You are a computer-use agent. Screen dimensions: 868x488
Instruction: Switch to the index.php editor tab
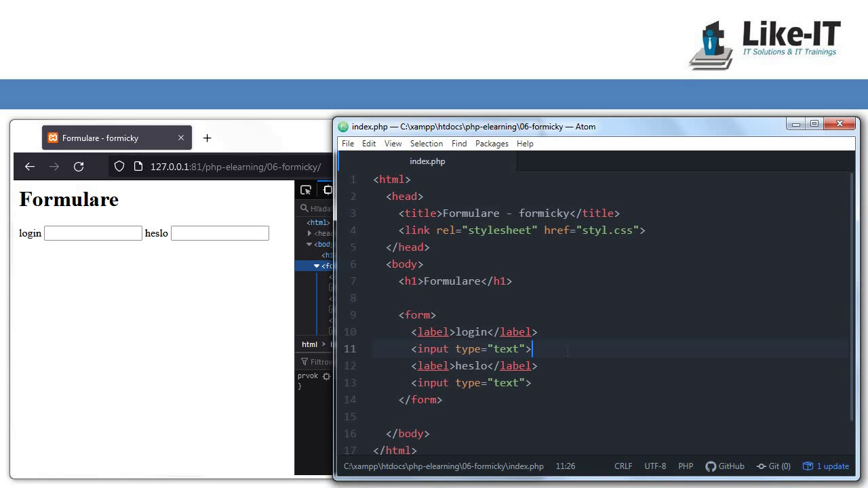427,161
